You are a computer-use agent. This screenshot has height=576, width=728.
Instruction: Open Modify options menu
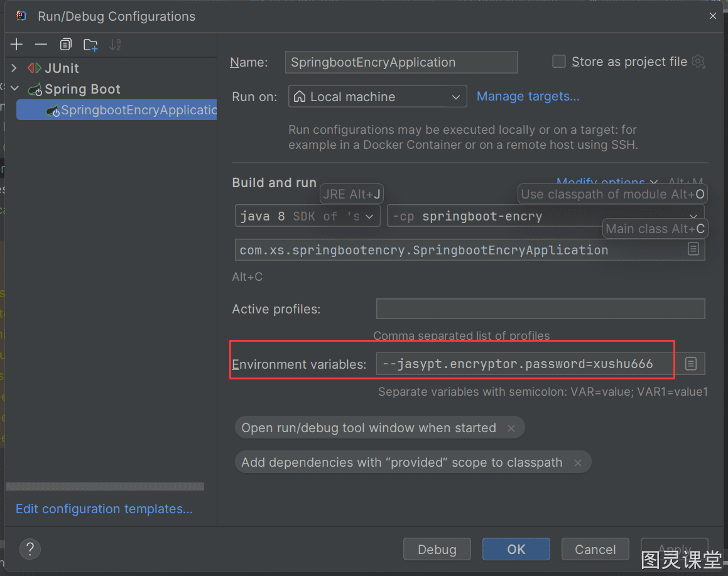[607, 182]
